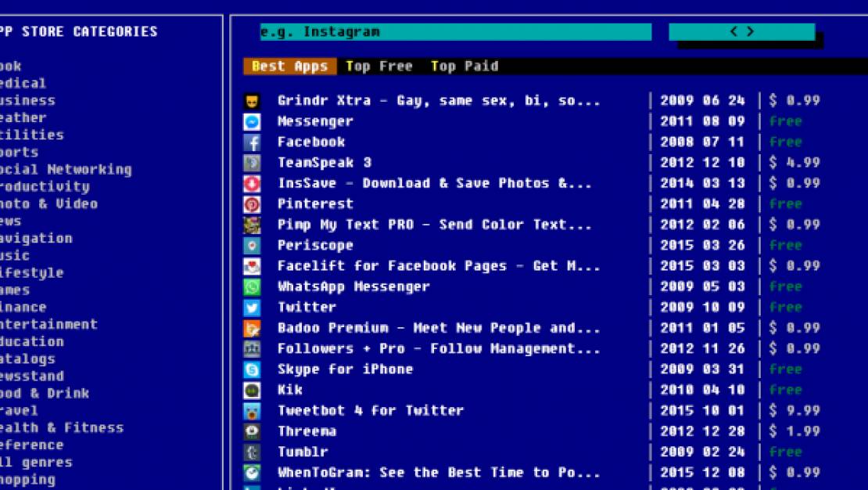The width and height of the screenshot is (868, 490).
Task: Click the 'TeamSpeak 3' app name
Action: coord(325,163)
